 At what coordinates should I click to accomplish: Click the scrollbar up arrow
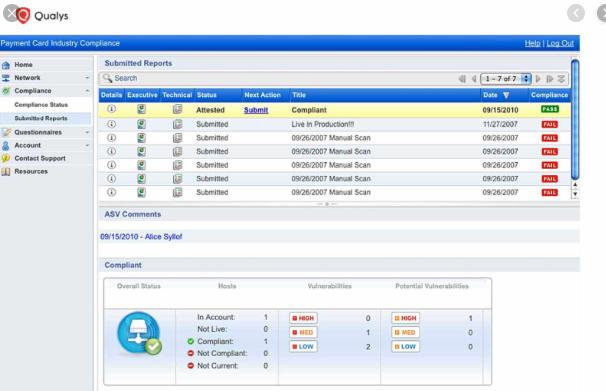575,185
